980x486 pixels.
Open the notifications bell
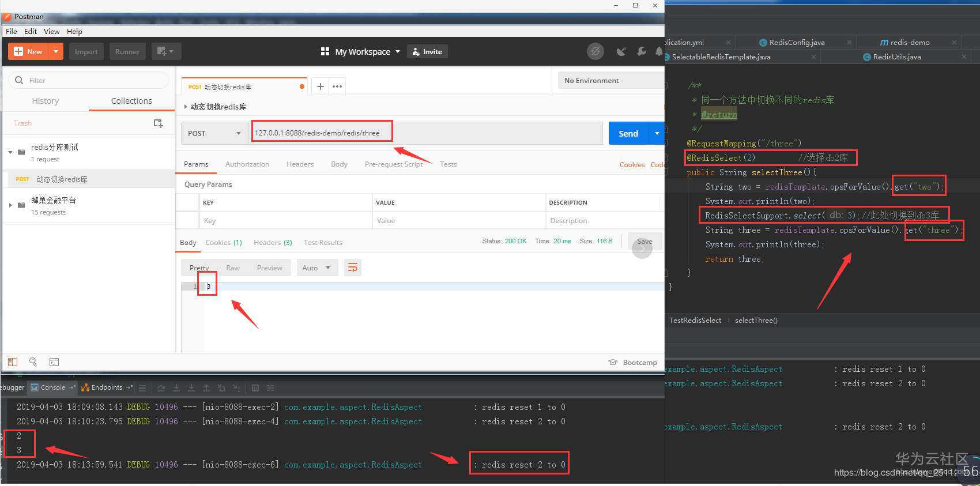tap(659, 51)
